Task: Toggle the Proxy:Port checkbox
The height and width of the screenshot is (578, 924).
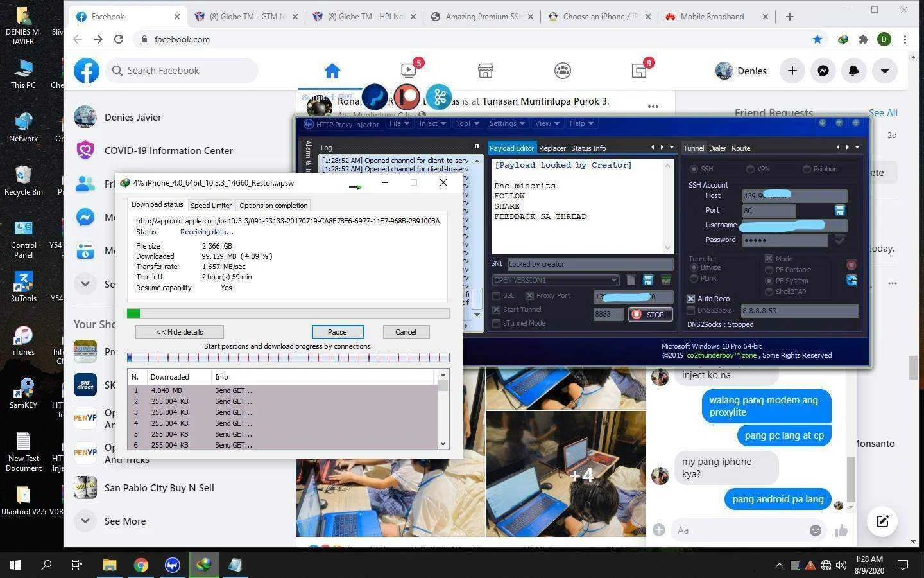Action: pyautogui.click(x=529, y=295)
